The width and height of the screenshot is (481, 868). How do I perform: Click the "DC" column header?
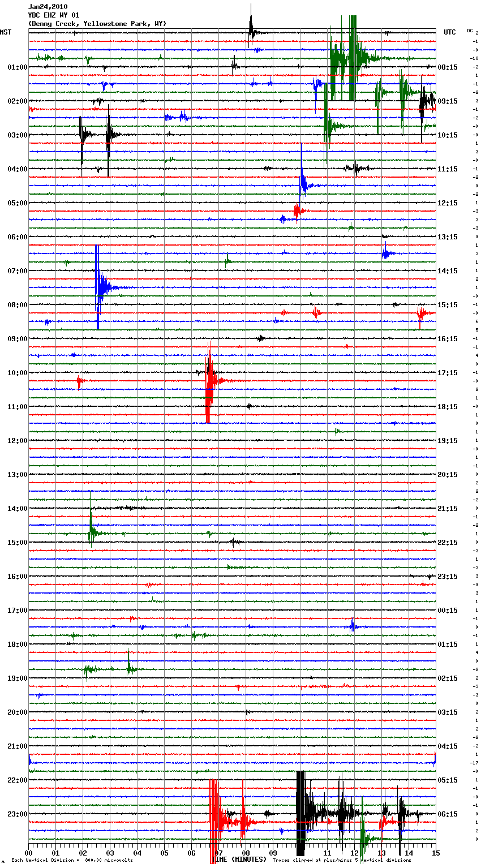point(470,31)
